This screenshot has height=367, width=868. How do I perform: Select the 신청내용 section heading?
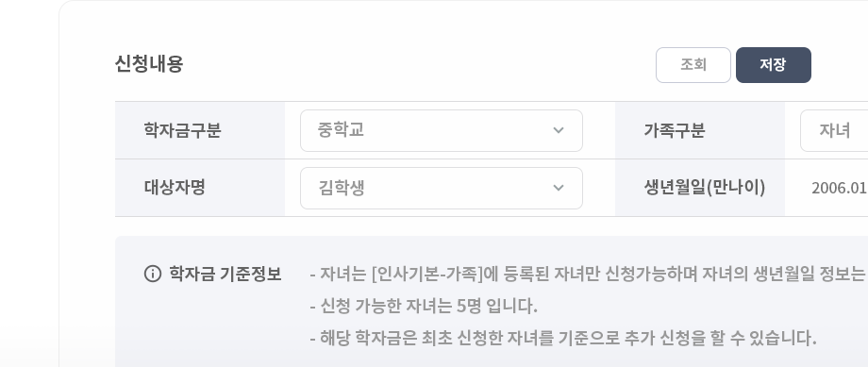click(x=149, y=63)
